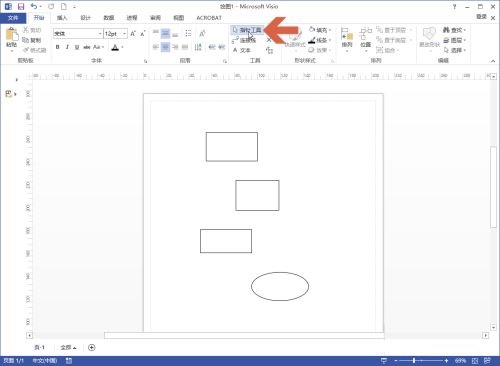Screen dimensions: 500x366
Task: Toggle left horizontal text alignment
Action: point(156,47)
